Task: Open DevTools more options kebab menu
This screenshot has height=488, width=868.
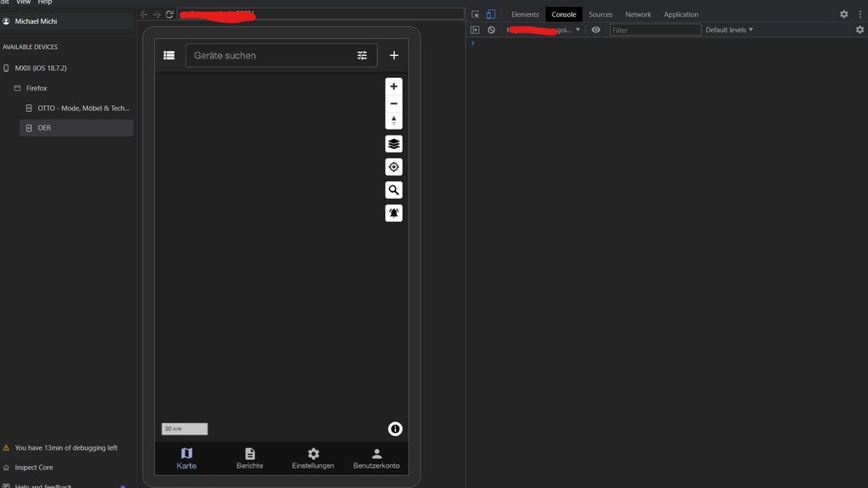Action: pyautogui.click(x=860, y=14)
